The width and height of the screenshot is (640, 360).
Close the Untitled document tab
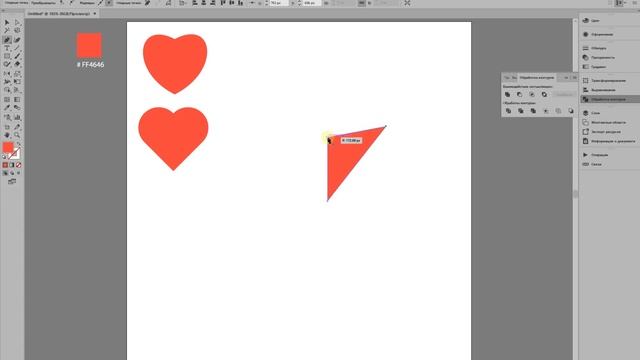pyautogui.click(x=95, y=13)
